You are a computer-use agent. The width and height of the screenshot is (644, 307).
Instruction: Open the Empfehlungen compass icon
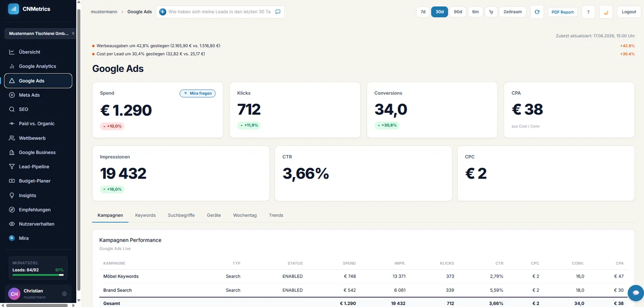point(12,210)
